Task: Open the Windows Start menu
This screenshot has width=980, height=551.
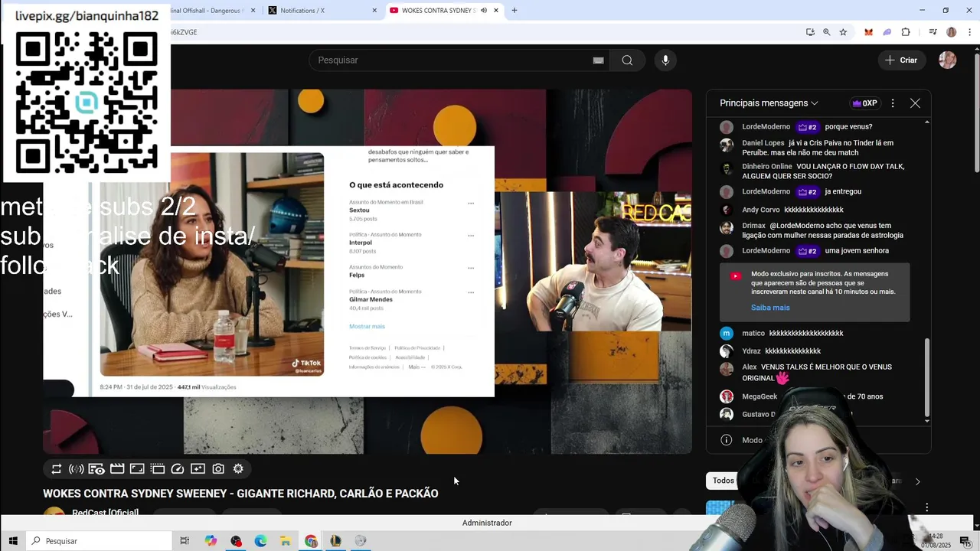Action: 13,541
